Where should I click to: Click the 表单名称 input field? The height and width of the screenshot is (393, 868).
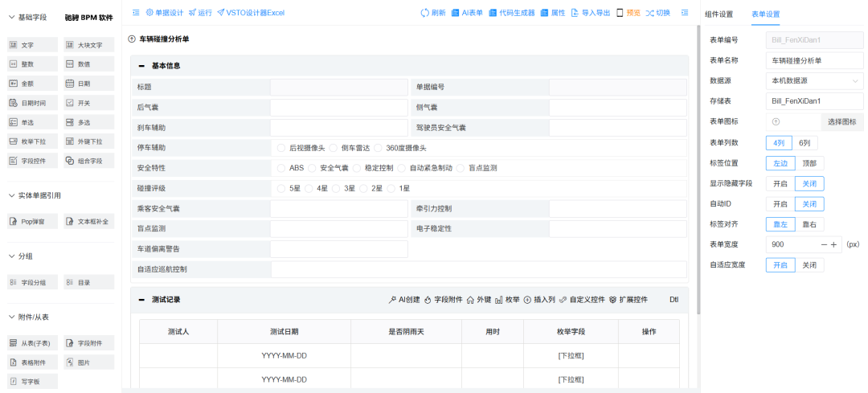(815, 60)
